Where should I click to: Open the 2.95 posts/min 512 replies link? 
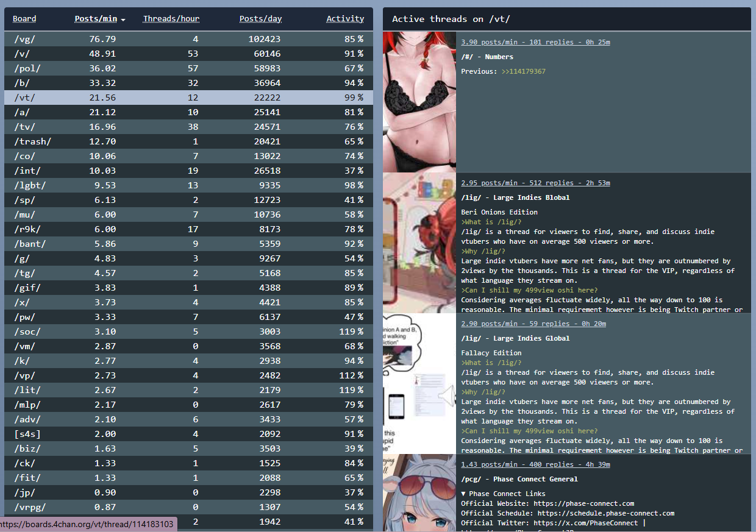535,183
